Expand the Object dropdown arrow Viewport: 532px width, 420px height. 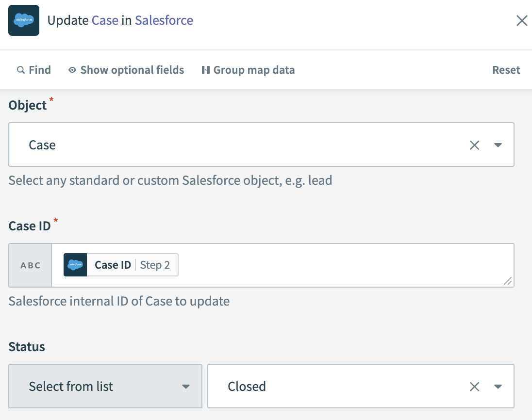pos(498,145)
